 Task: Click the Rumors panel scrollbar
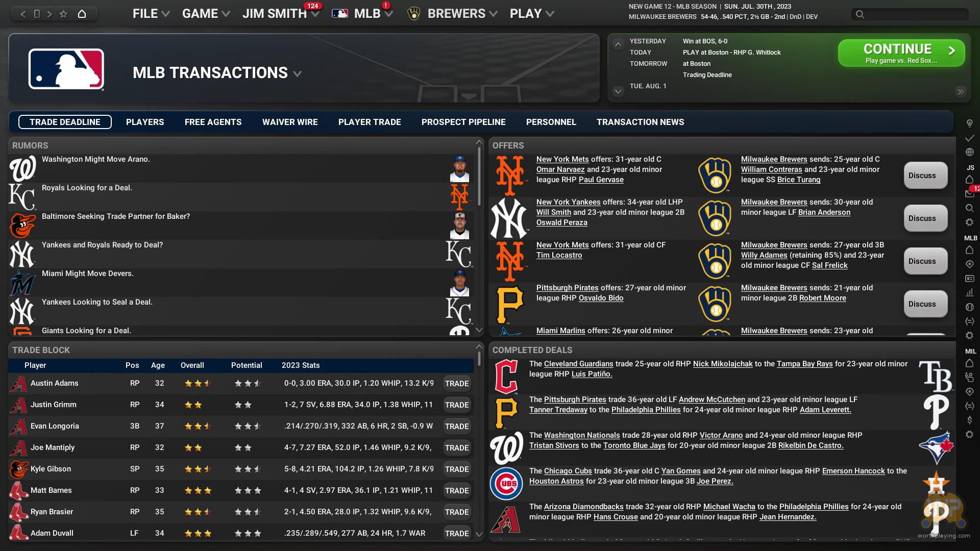tap(479, 176)
